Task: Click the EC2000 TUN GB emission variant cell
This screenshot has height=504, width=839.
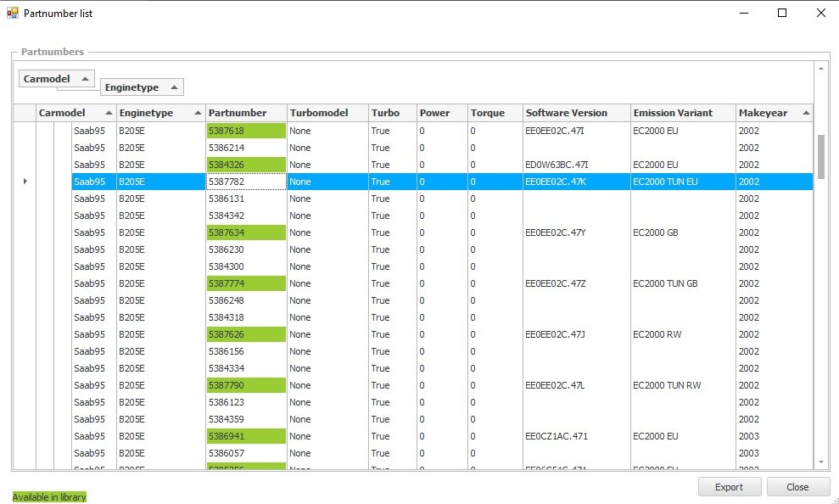Action: (x=683, y=283)
